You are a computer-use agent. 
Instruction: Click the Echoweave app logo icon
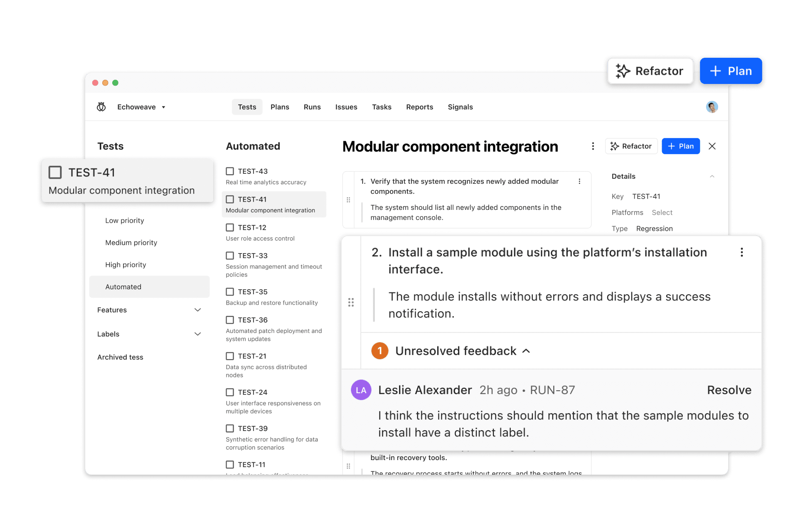pos(102,107)
